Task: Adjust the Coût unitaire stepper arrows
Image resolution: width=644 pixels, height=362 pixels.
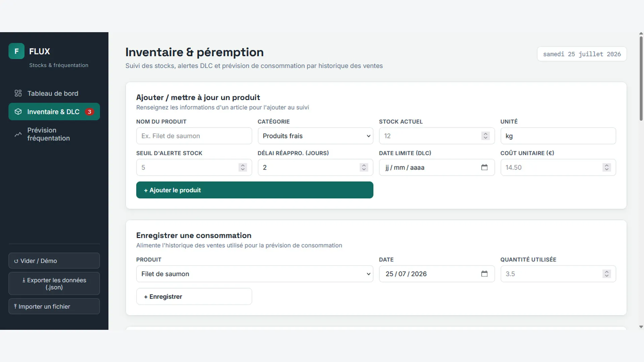Action: pyautogui.click(x=606, y=167)
